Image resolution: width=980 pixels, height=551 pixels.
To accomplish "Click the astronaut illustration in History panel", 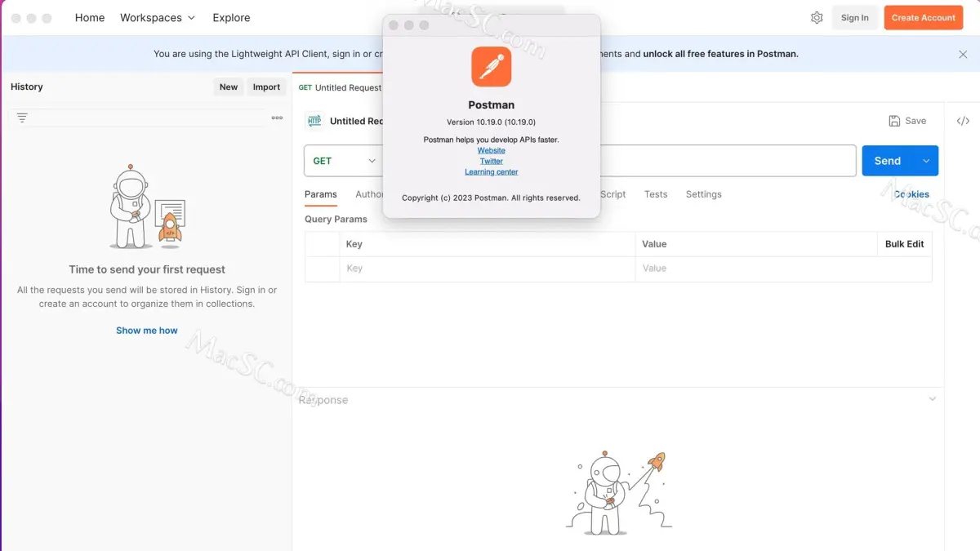I will point(147,207).
